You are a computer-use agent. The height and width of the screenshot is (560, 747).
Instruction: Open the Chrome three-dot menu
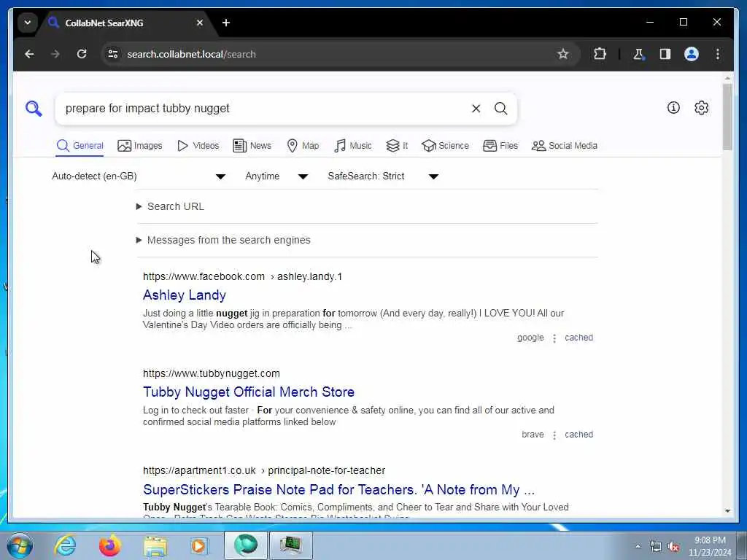pos(718,54)
